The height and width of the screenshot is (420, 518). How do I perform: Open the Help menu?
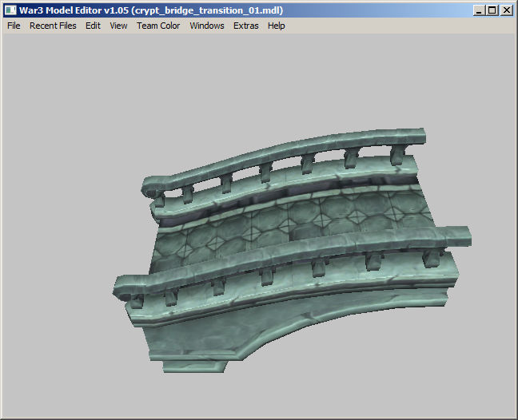(x=276, y=26)
